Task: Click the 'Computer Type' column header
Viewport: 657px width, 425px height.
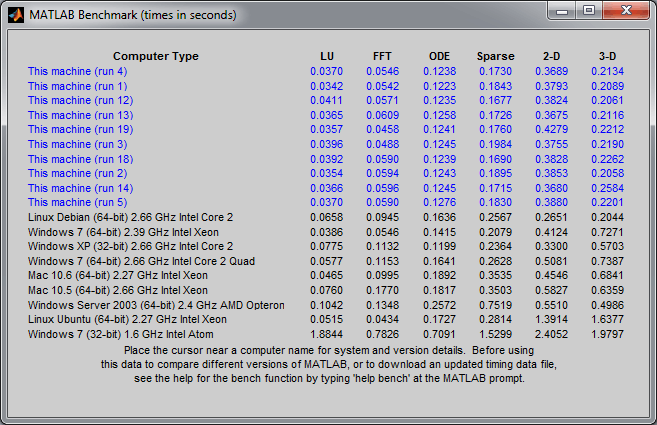Action: (156, 56)
